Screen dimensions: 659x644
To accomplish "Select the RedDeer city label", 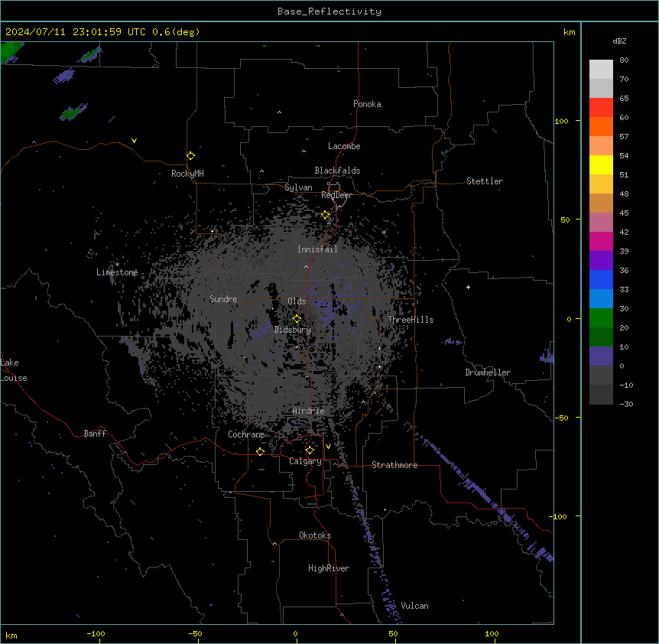I will 336,195.
